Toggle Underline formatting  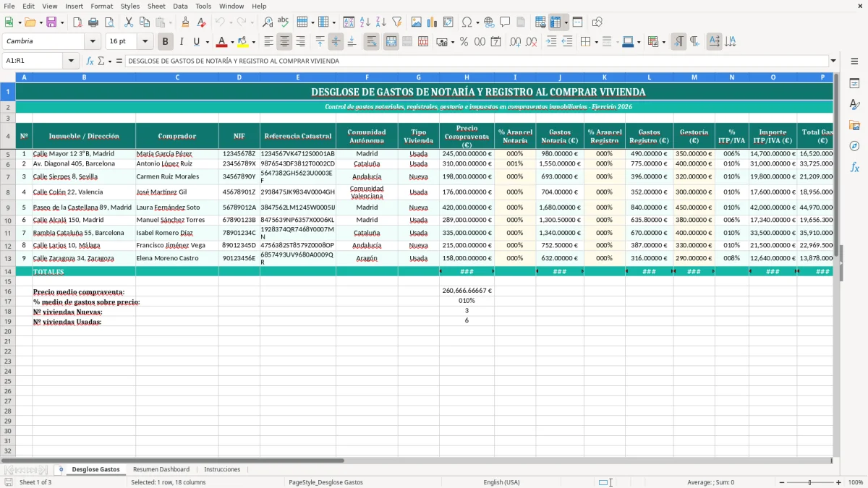[197, 42]
